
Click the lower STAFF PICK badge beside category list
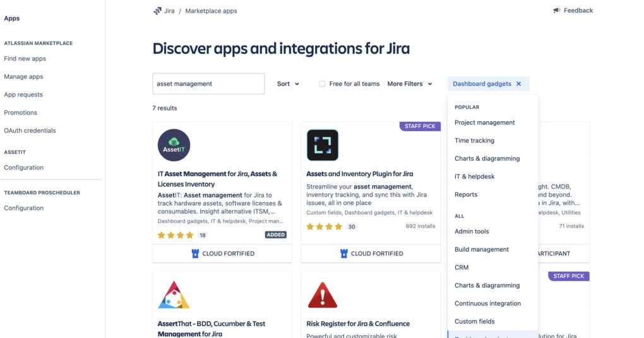(568, 276)
